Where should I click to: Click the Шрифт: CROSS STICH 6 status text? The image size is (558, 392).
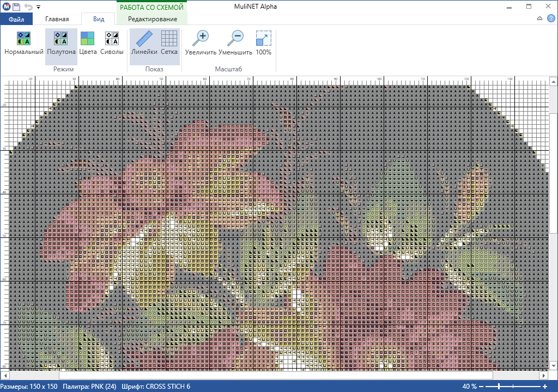click(x=156, y=387)
